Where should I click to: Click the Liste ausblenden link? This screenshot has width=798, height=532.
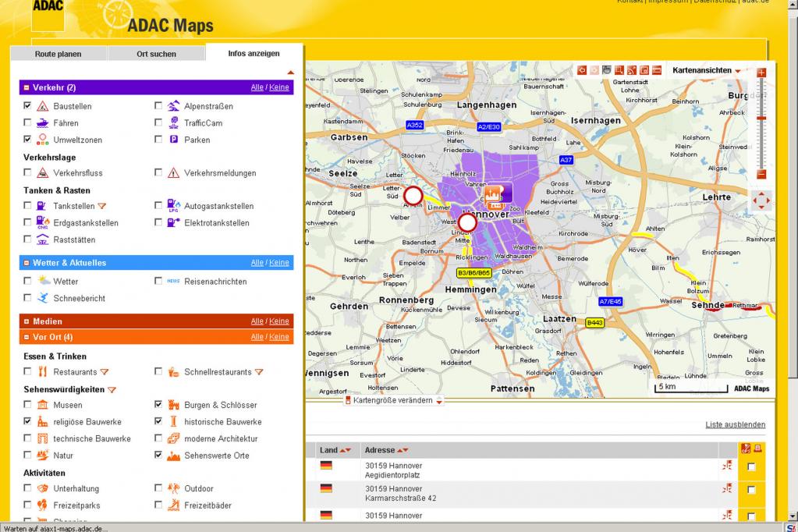point(736,424)
